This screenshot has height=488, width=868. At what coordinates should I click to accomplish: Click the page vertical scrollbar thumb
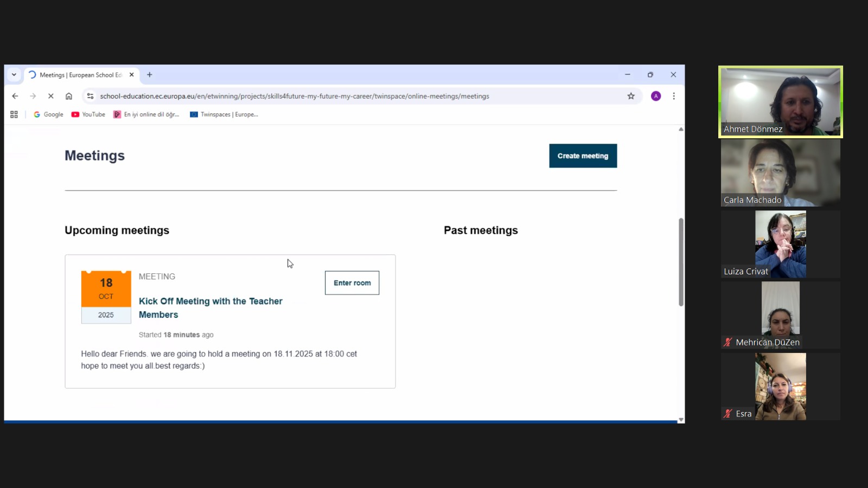pos(681,262)
